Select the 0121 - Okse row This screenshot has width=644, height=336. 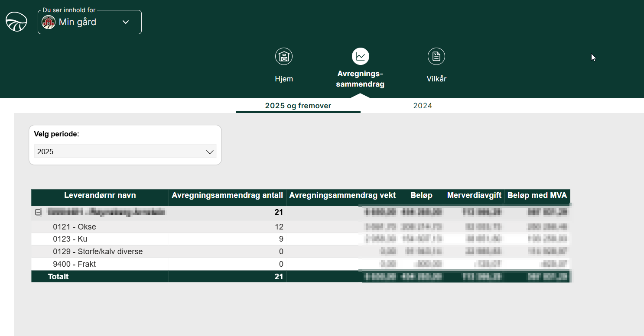point(75,227)
